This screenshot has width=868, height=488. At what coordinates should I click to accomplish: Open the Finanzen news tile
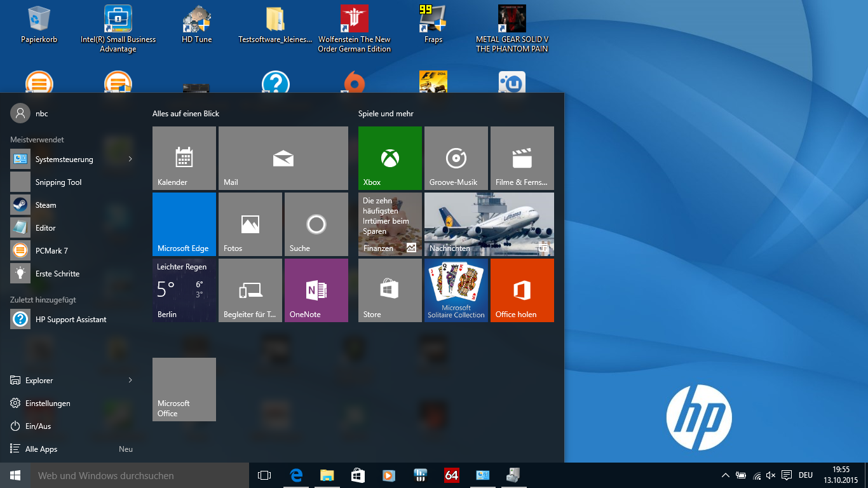tap(390, 224)
